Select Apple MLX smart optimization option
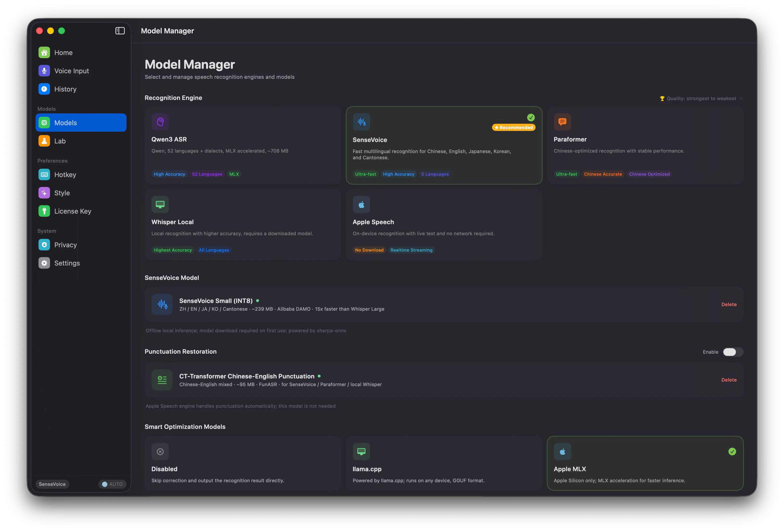Viewport: 784px width, 532px height. [645, 463]
